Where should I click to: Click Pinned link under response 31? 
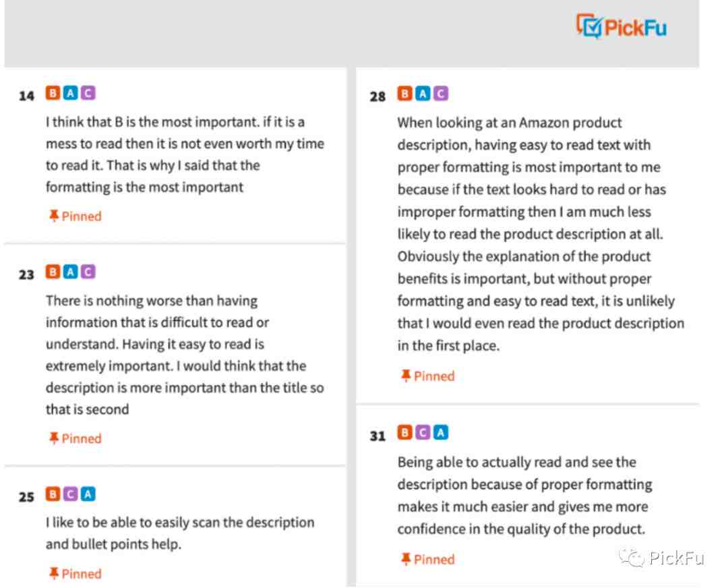tap(427, 559)
